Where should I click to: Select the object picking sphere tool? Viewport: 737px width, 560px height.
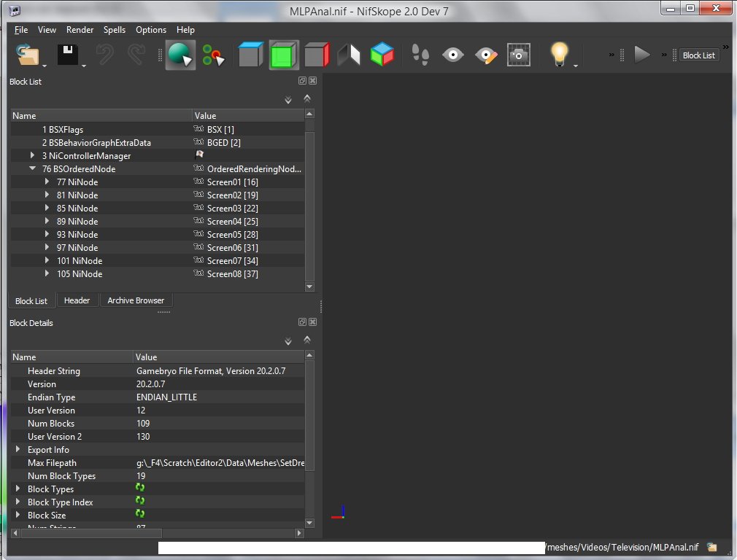(180, 55)
